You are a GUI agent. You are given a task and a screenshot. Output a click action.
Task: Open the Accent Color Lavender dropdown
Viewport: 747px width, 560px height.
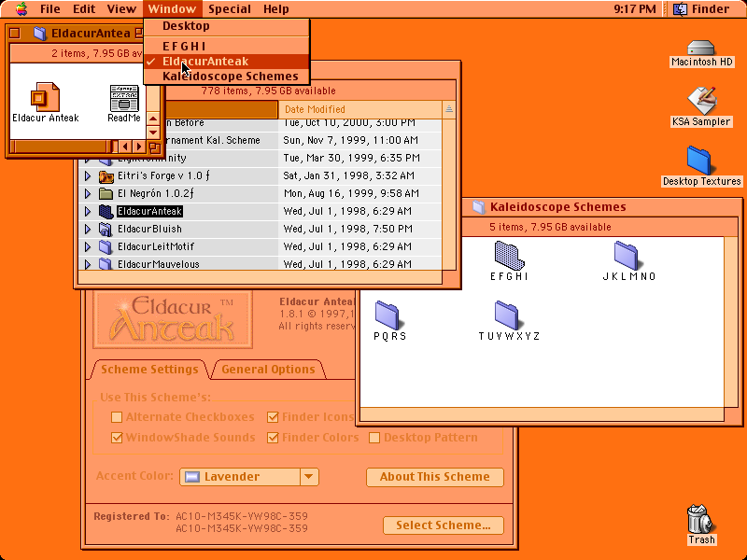coord(249,477)
